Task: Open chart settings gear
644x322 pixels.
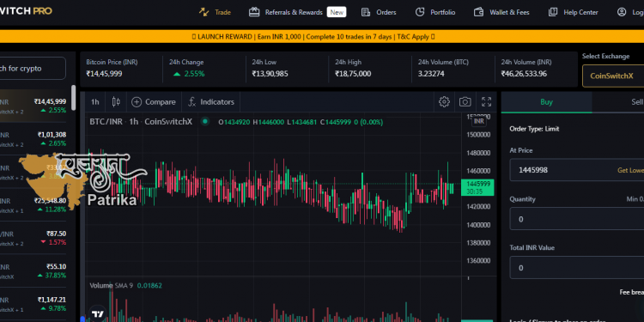Action: pos(444,102)
